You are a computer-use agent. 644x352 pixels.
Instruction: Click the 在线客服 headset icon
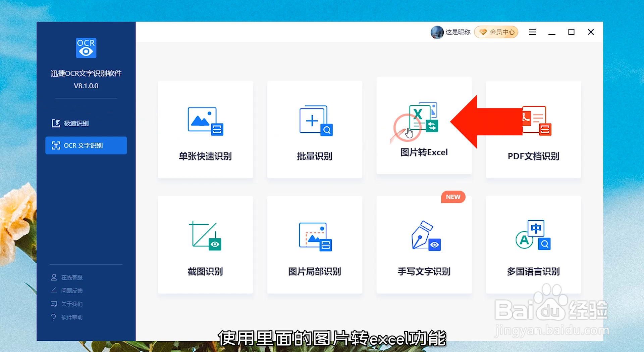(54, 277)
